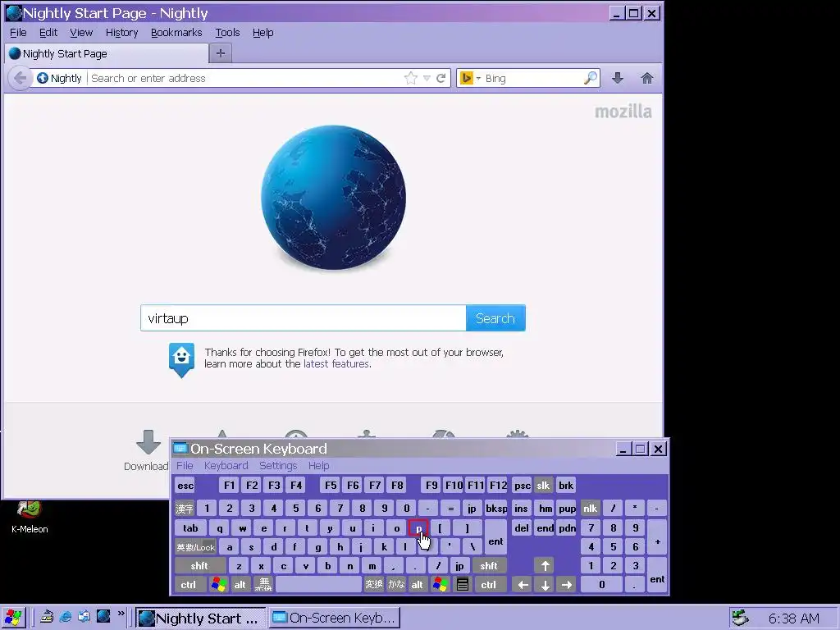Image resolution: width=840 pixels, height=630 pixels.
Task: Toggle the 英数/Lock caps key
Action: coord(195,547)
